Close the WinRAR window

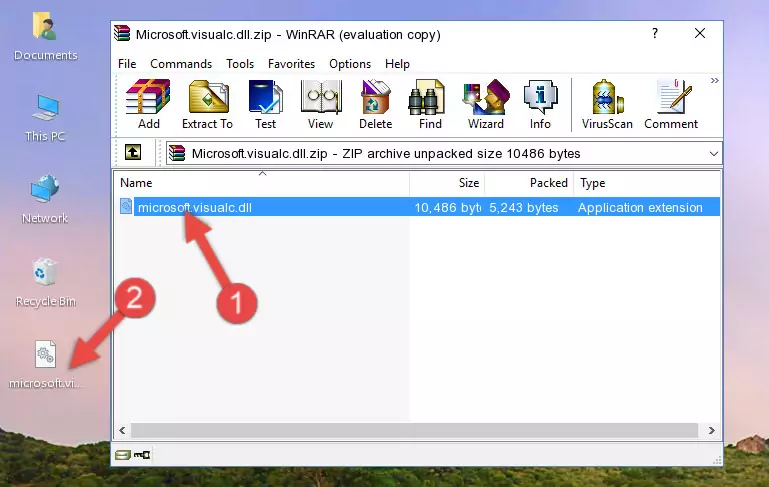pyautogui.click(x=700, y=33)
